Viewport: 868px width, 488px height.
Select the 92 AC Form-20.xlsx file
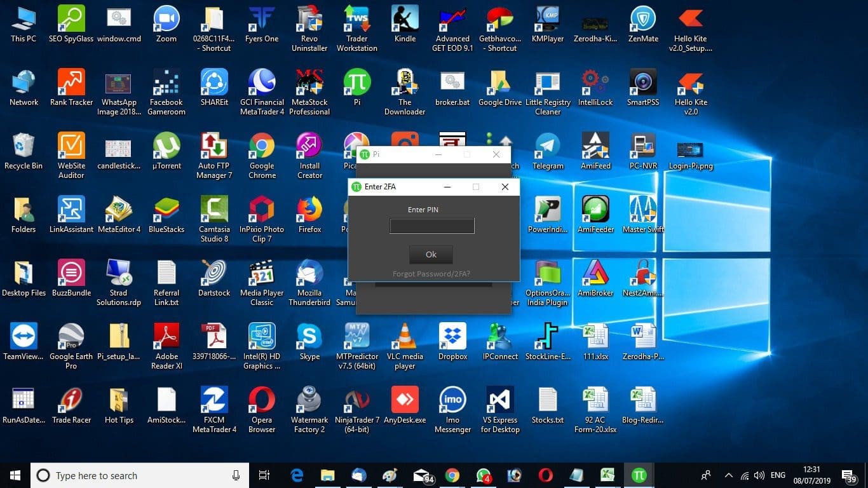595,410
